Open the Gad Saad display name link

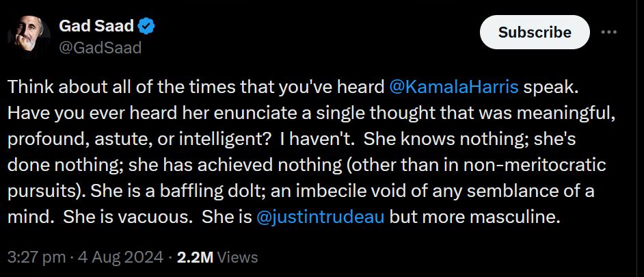pyautogui.click(x=98, y=27)
